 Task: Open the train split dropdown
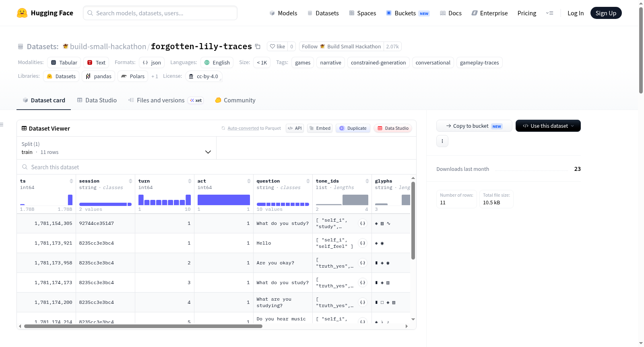(x=116, y=148)
